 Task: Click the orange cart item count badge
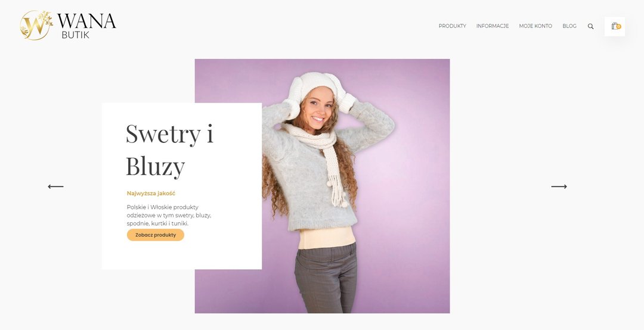point(618,27)
